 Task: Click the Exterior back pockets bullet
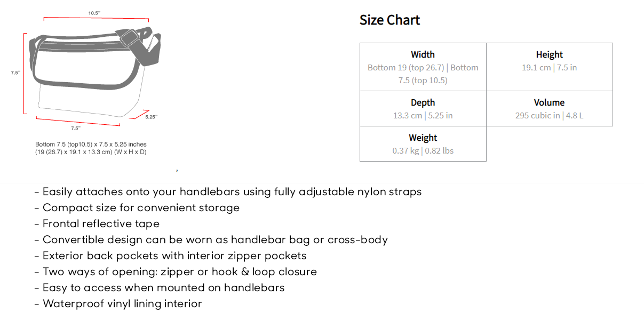click(x=170, y=256)
